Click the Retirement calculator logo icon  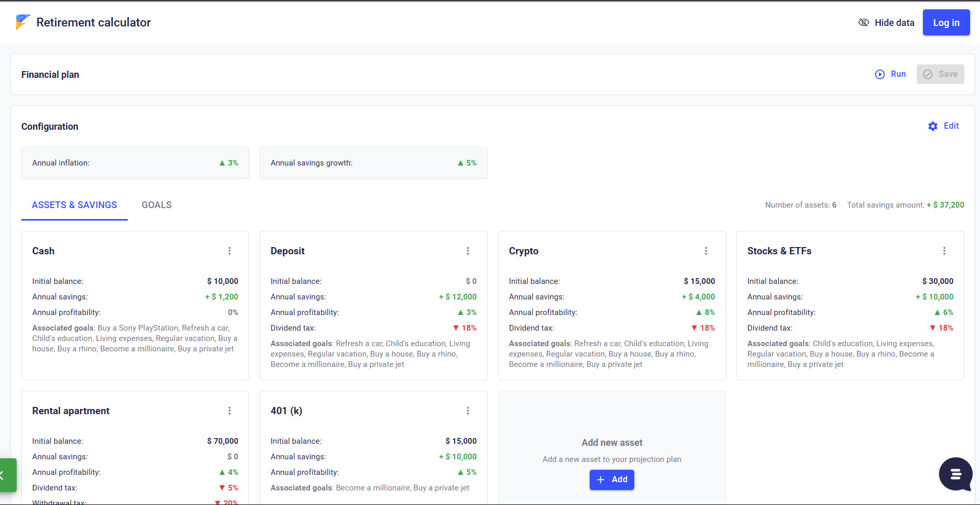click(x=23, y=22)
